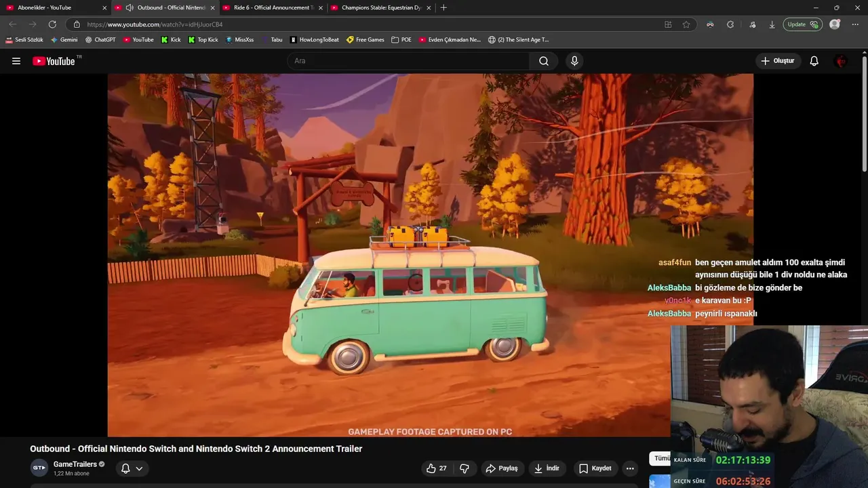Bookmark page with star icon
Screen dimensions: 868x488
click(686, 24)
